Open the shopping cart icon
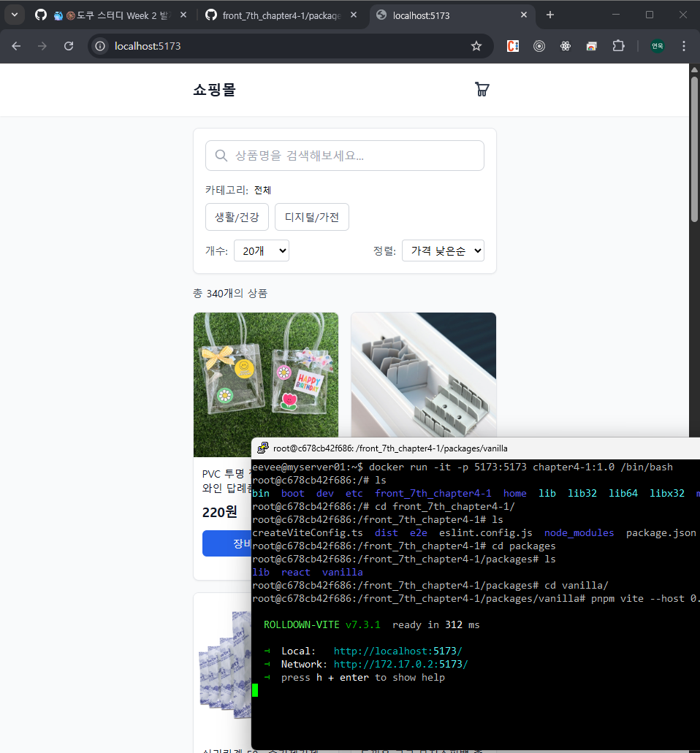 (x=482, y=89)
